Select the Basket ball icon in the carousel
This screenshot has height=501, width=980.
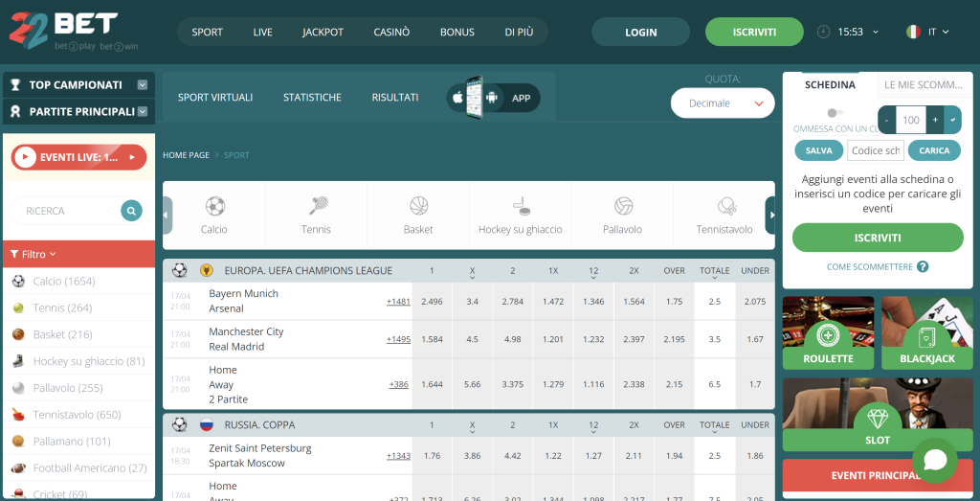pos(419,206)
